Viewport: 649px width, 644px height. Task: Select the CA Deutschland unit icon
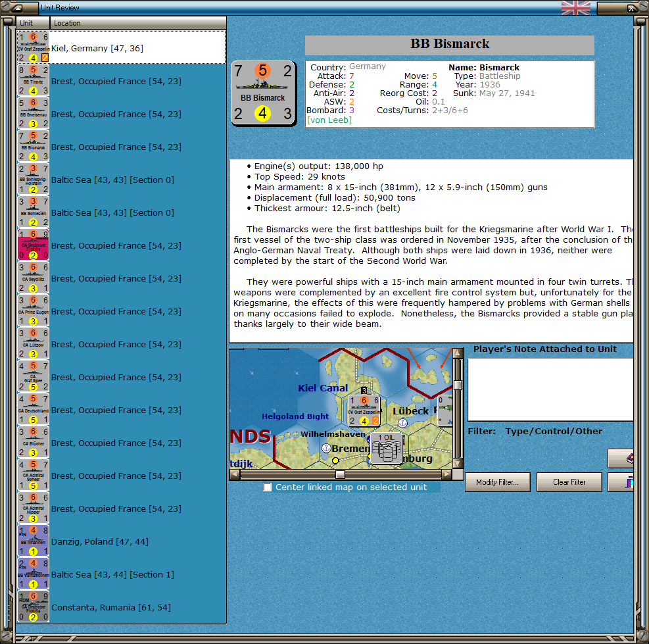coord(33,410)
